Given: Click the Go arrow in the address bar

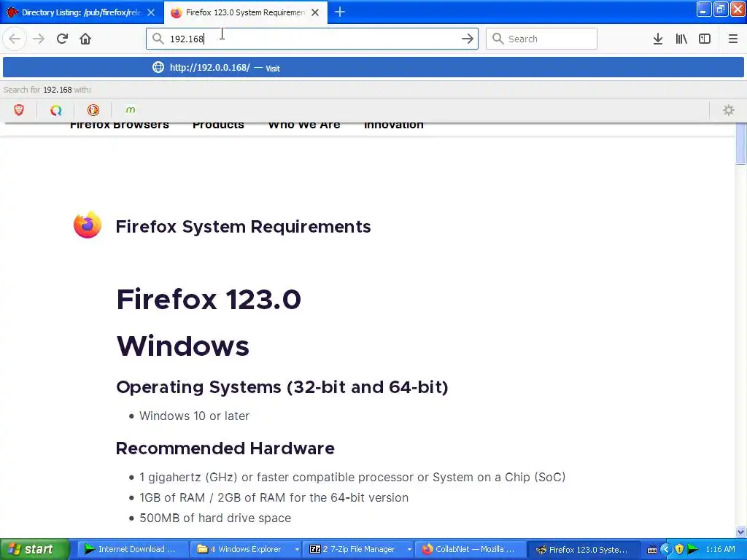Looking at the screenshot, I should [x=468, y=39].
